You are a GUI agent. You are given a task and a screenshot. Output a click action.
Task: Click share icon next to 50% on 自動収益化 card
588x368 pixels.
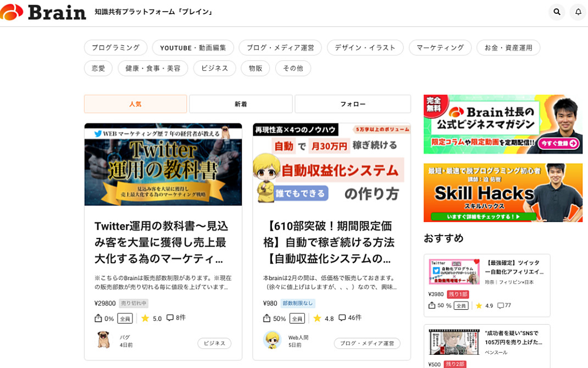click(x=267, y=318)
